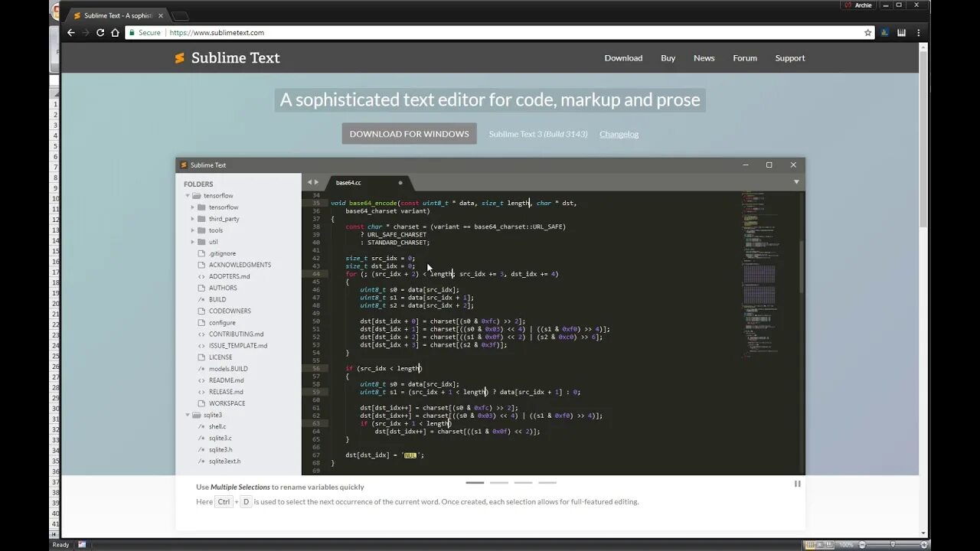The image size is (980, 551).
Task: Open the WORKSPACE file
Action: 227,403
